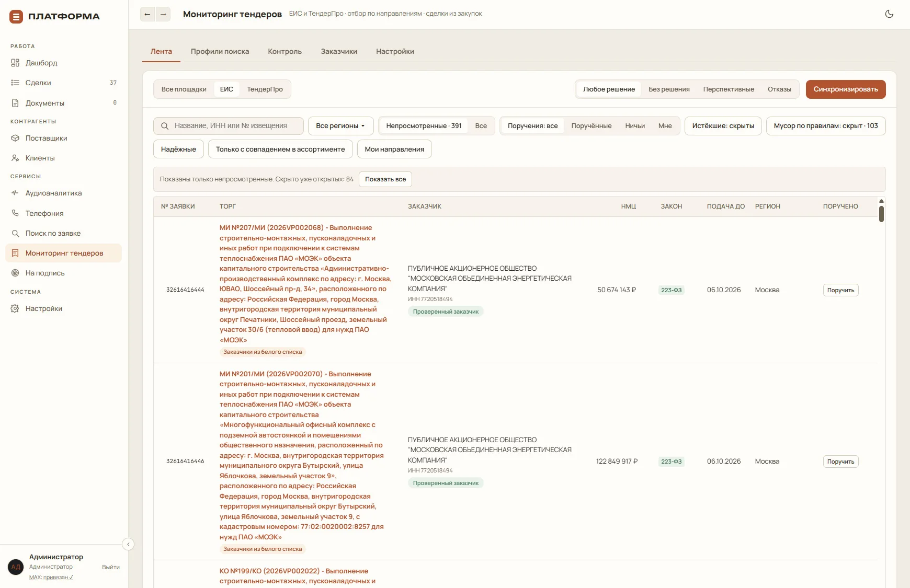Click the АД user avatar
This screenshot has width=910, height=588.
(x=16, y=567)
